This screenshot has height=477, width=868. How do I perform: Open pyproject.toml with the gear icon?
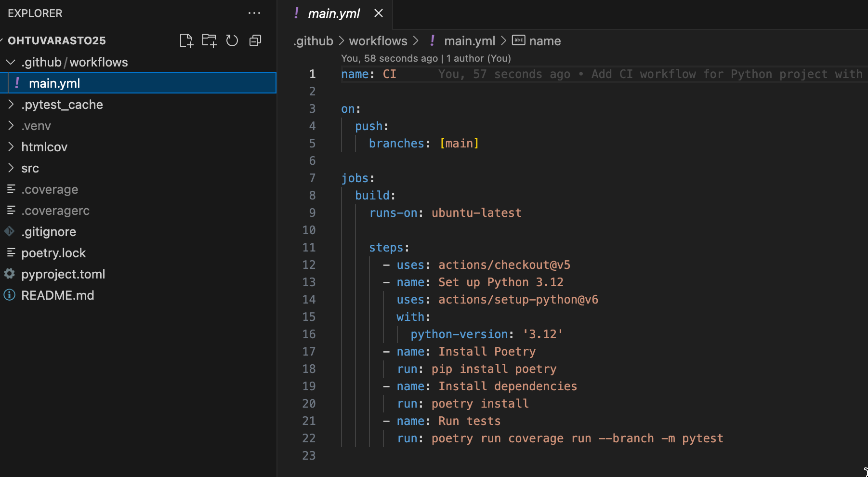pyautogui.click(x=63, y=274)
